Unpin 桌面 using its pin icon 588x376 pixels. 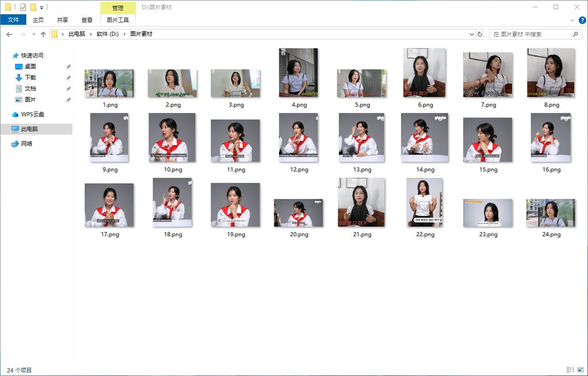(68, 67)
